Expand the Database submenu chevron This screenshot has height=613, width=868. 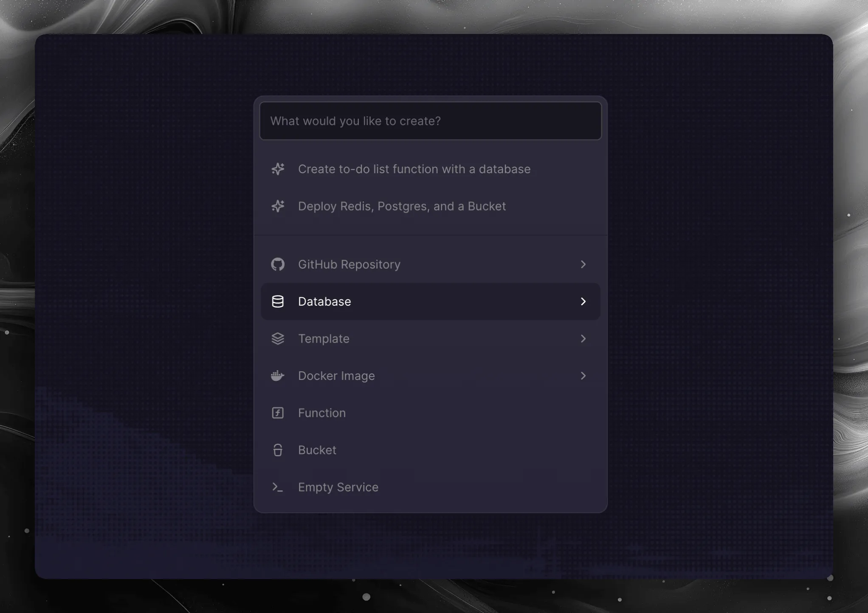[583, 301]
